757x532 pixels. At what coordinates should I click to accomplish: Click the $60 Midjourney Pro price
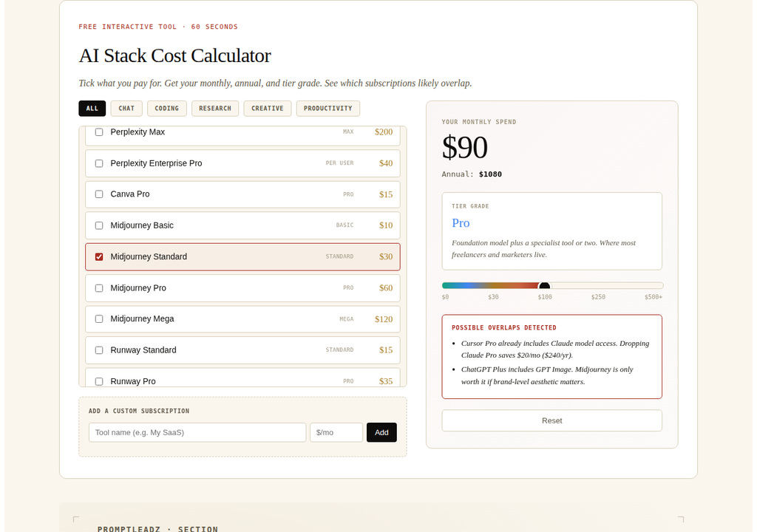[386, 288]
